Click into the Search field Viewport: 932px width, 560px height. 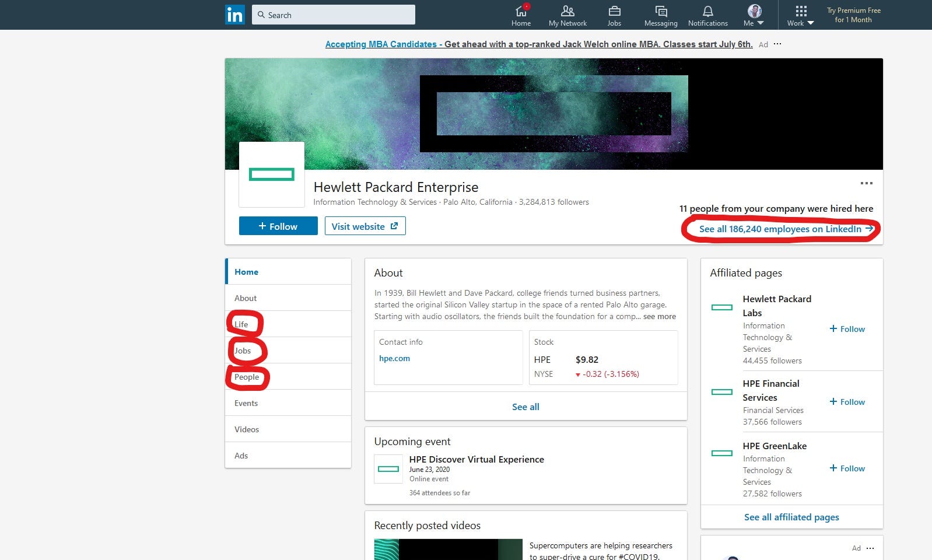[334, 15]
